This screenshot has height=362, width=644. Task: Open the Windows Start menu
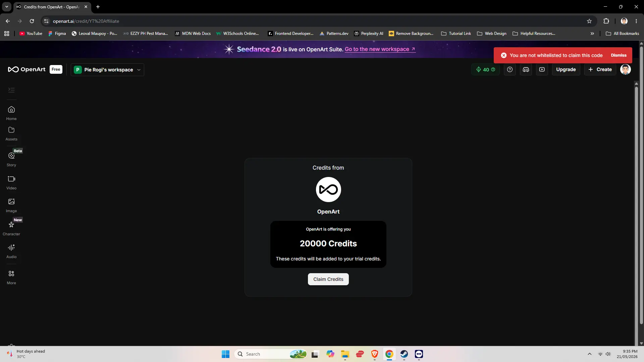coord(226,354)
